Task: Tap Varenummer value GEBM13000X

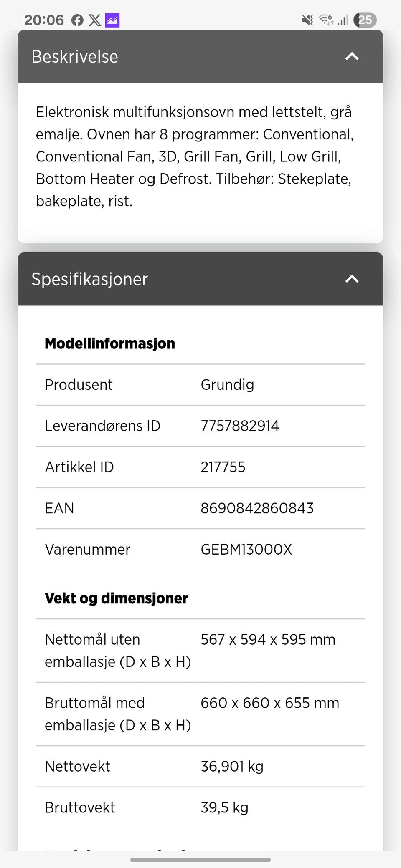Action: pos(246,550)
